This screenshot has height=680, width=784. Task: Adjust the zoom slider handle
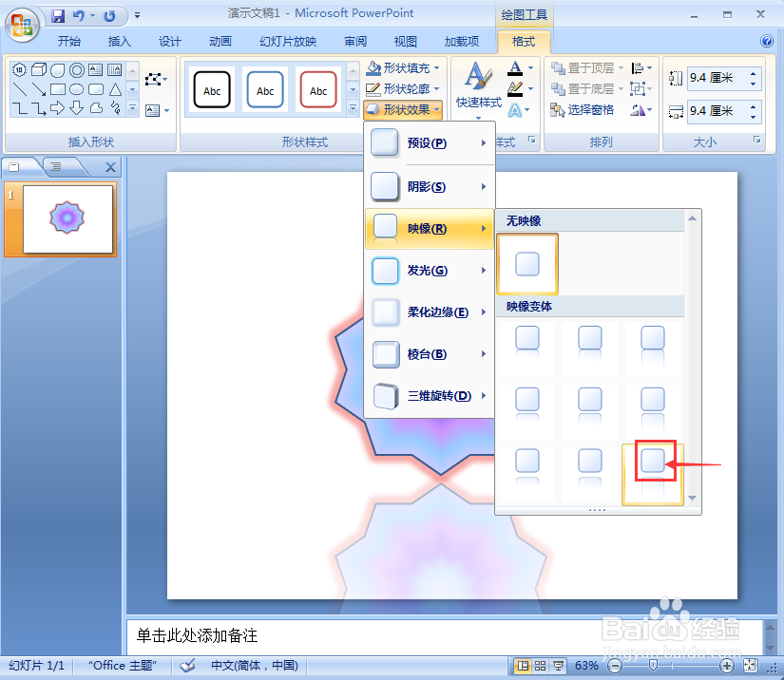click(x=653, y=665)
